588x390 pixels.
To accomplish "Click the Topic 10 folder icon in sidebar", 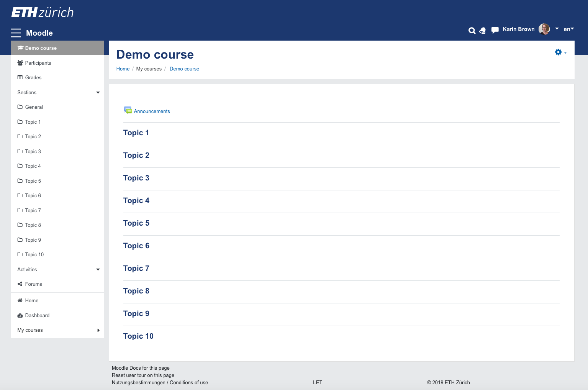I will coord(20,254).
